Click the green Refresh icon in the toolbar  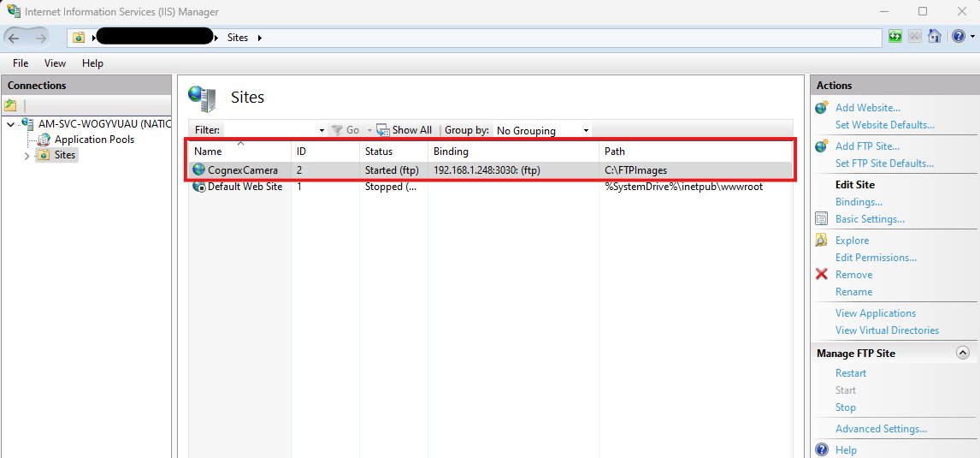(894, 37)
